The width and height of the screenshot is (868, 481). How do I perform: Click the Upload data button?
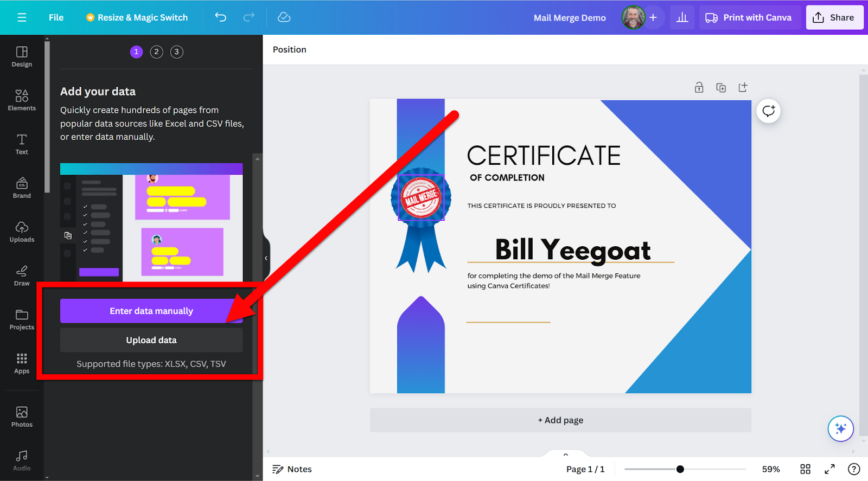pyautogui.click(x=151, y=340)
